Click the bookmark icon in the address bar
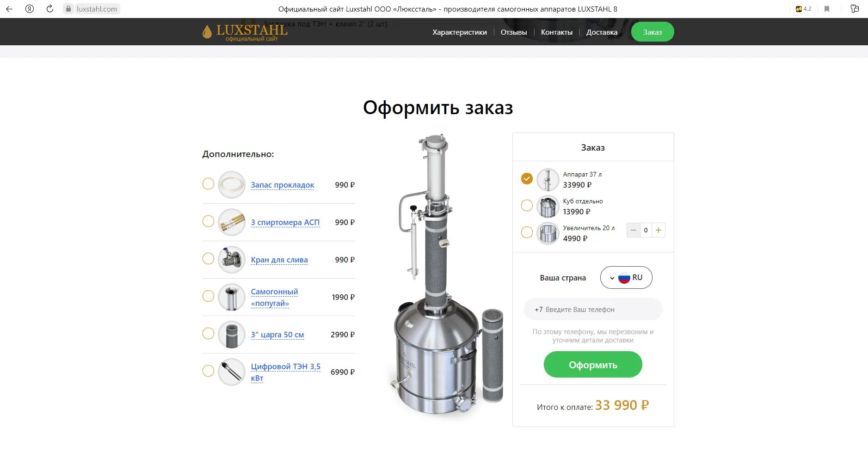868x457 pixels. click(827, 9)
